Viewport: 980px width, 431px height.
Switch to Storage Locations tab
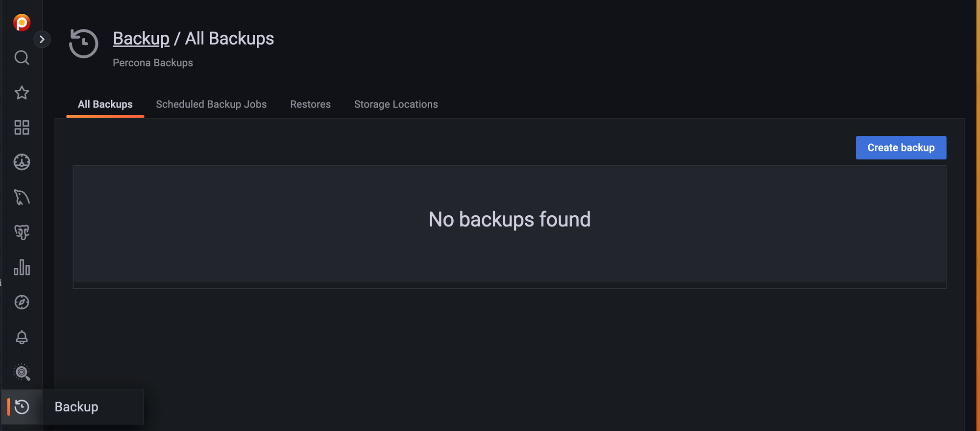[x=396, y=104]
